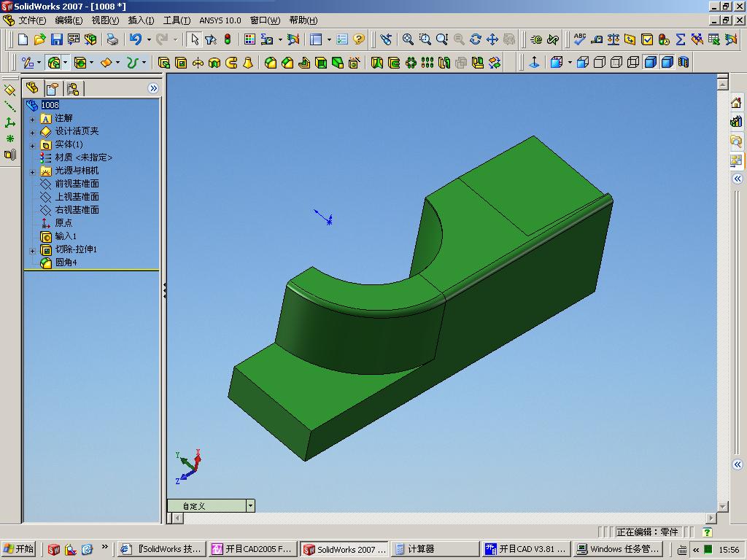
Task: Apply the Chamfer feature icon
Action: [x=287, y=63]
